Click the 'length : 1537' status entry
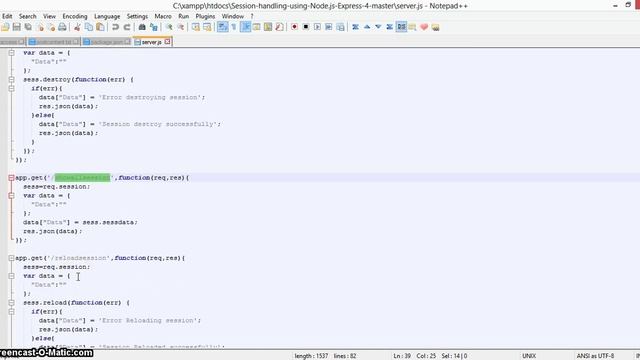640x360 pixels. point(311,356)
